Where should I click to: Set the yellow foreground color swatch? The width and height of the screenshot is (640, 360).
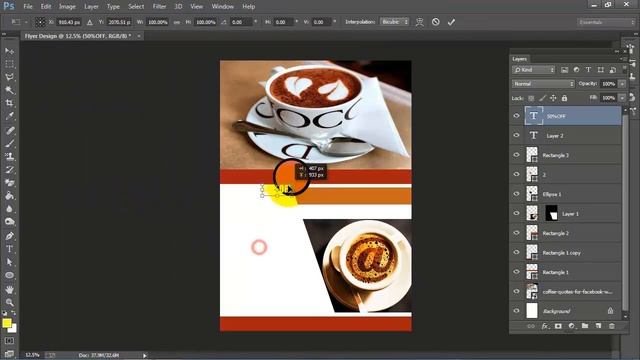click(7, 323)
